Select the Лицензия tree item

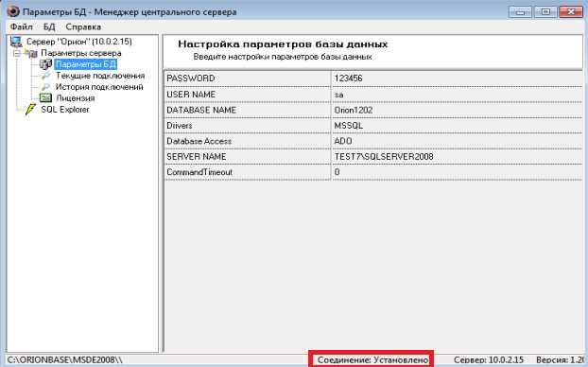pyautogui.click(x=76, y=98)
